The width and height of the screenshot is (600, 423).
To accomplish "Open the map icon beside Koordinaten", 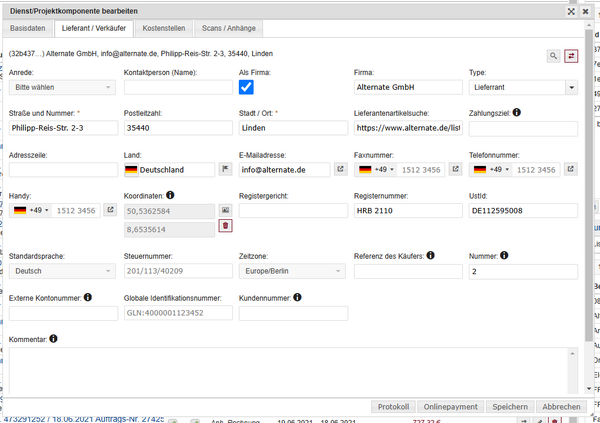I will (x=226, y=210).
